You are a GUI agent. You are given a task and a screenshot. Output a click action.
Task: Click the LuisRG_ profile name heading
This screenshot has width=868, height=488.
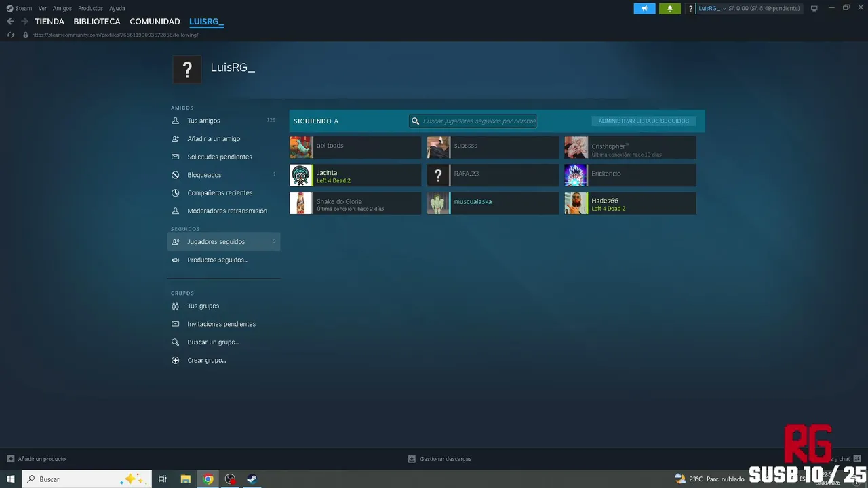[233, 68]
